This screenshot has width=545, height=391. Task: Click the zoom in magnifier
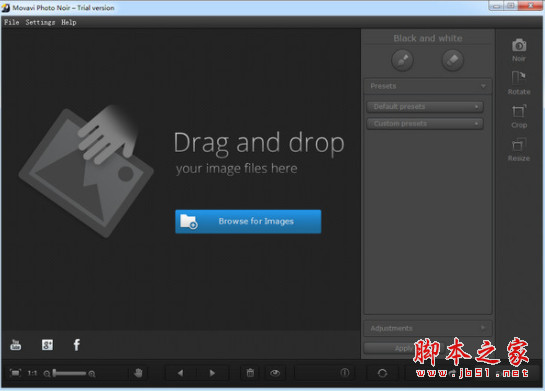[x=92, y=374]
